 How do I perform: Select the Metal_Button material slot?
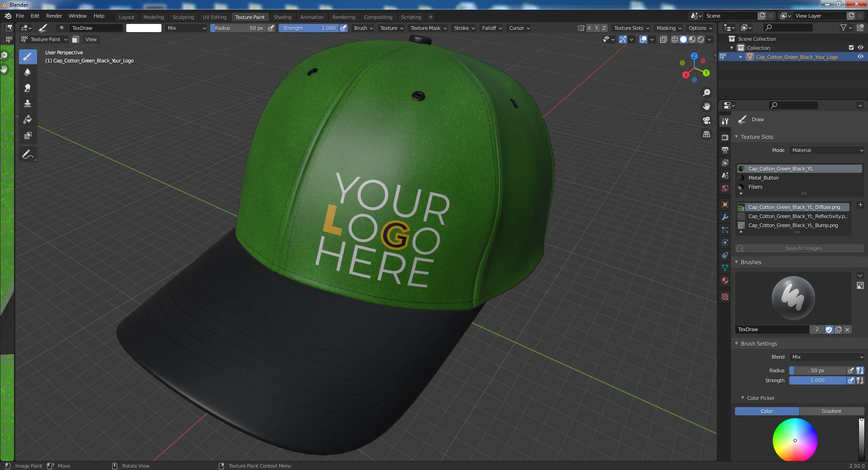pyautogui.click(x=799, y=178)
